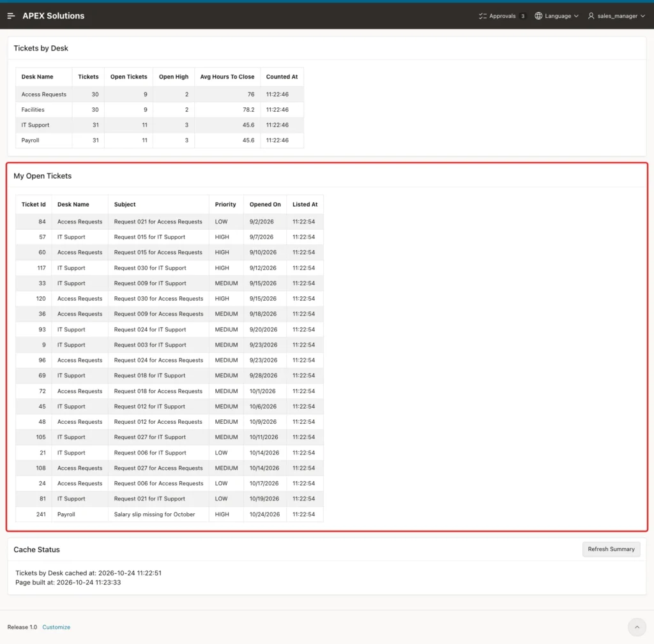
Task: Select IT Support row in Tickets by Desk
Action: (160, 125)
